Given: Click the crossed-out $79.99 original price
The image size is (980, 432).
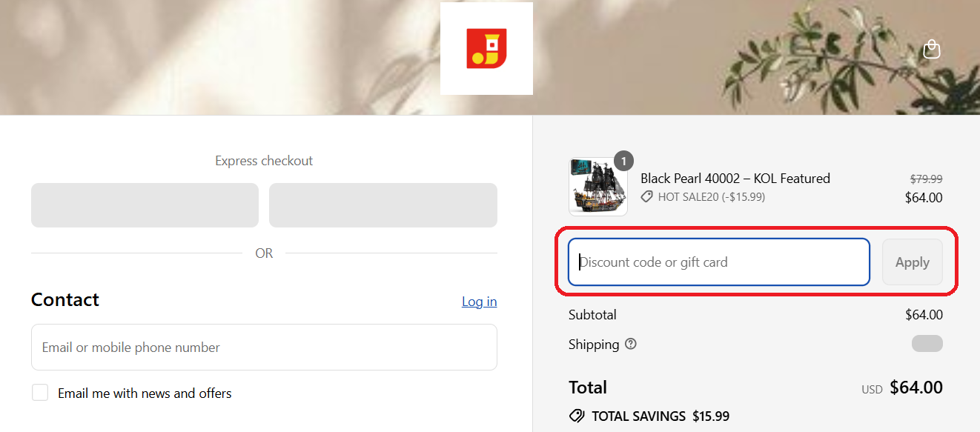Looking at the screenshot, I should (x=926, y=179).
